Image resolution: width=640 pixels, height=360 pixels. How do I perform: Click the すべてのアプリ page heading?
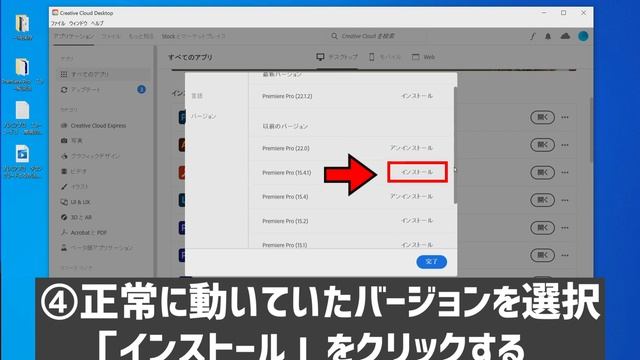coord(190,57)
